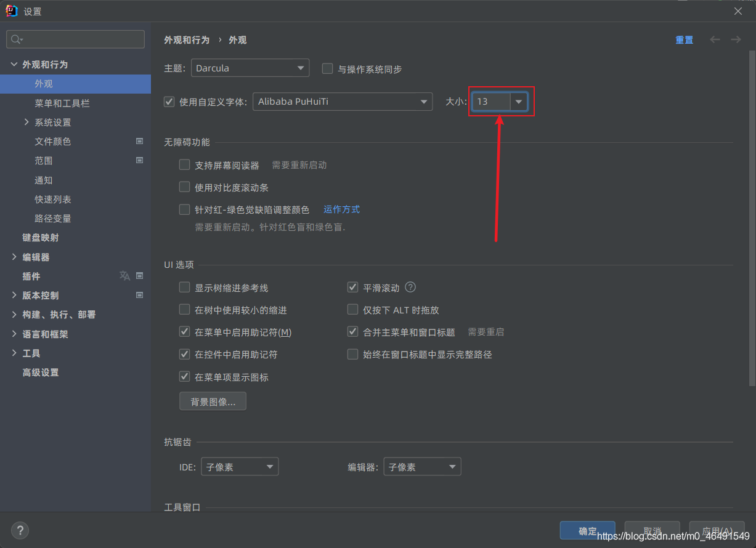
Task: Enable 显示树缩进参考线 checkbox
Action: 184,287
